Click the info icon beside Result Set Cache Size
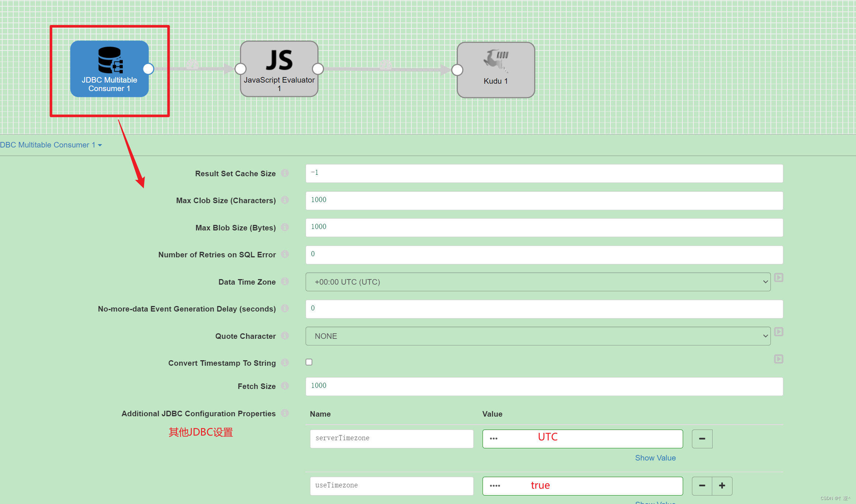The width and height of the screenshot is (856, 504). [285, 173]
